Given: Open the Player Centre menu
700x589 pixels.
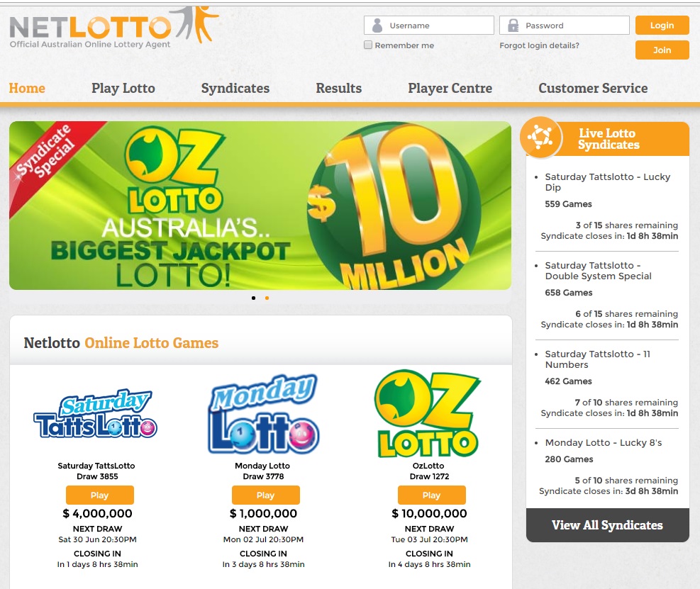Looking at the screenshot, I should click(x=450, y=88).
